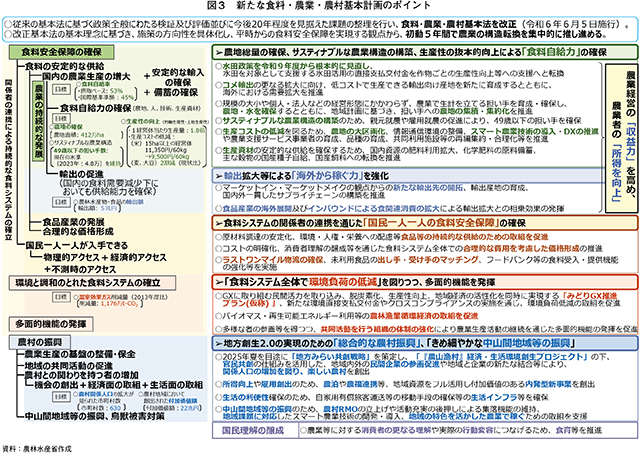Click the 環境負荷の低減 section header
The image size is (640, 453).
pos(424,282)
